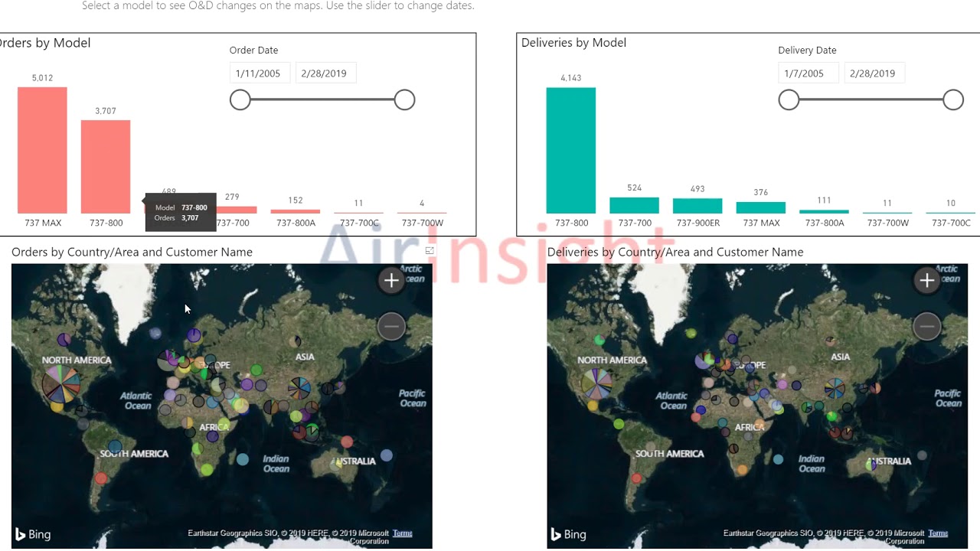Click North America pie chart on Deliveries map
The image size is (980, 551).
596,383
